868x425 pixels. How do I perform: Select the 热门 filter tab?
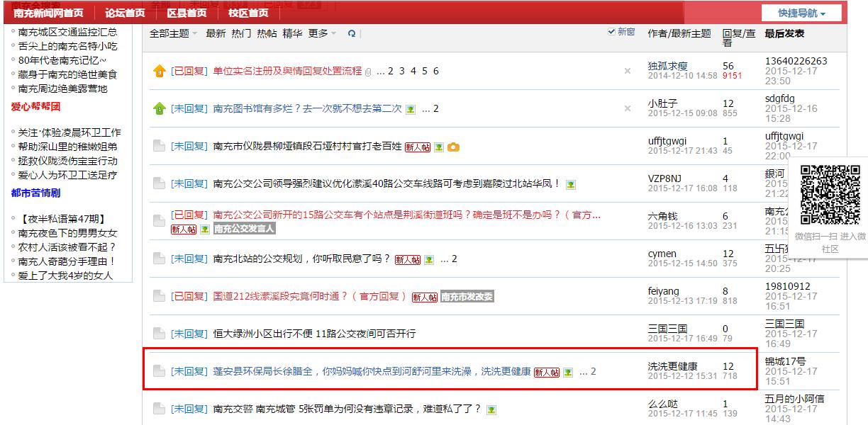coord(241,33)
